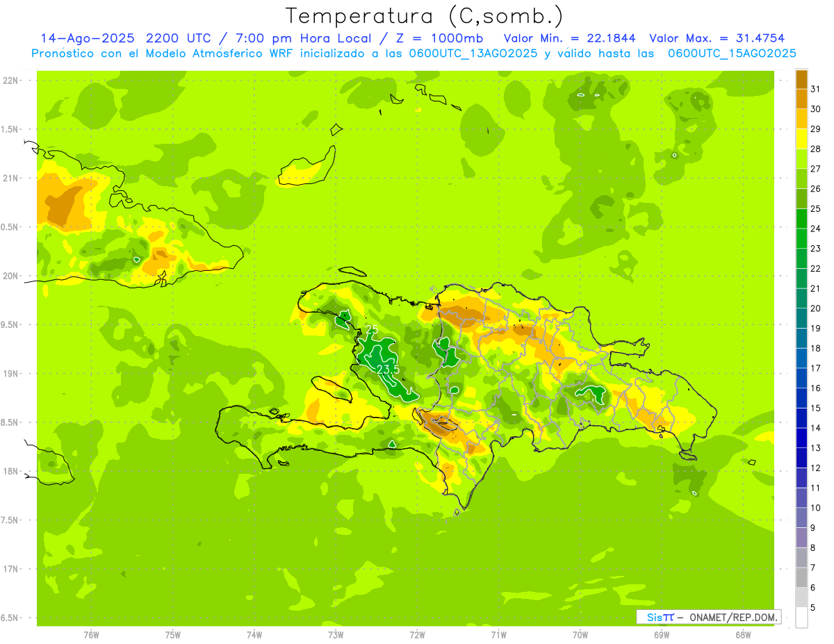Image resolution: width=834 pixels, height=644 pixels.
Task: Click the '70W' longitude axis label
Action: coord(580,635)
